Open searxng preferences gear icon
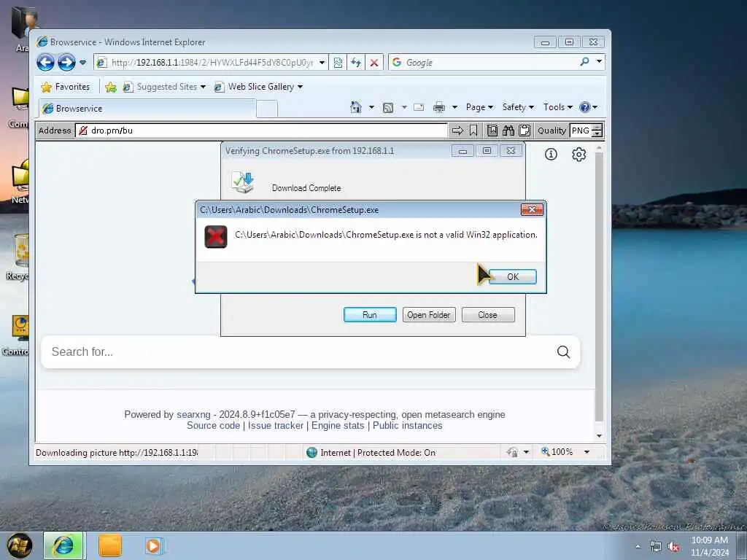Screen dimensions: 747x560 578,155
